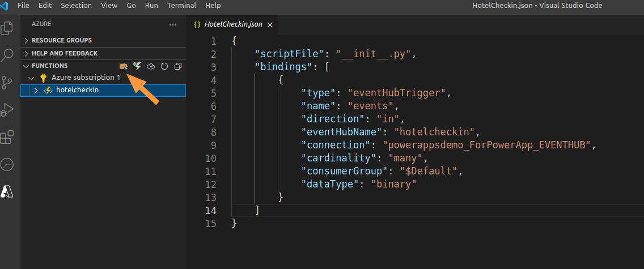Open the Source Control view
This screenshot has width=644, height=269.
7,83
